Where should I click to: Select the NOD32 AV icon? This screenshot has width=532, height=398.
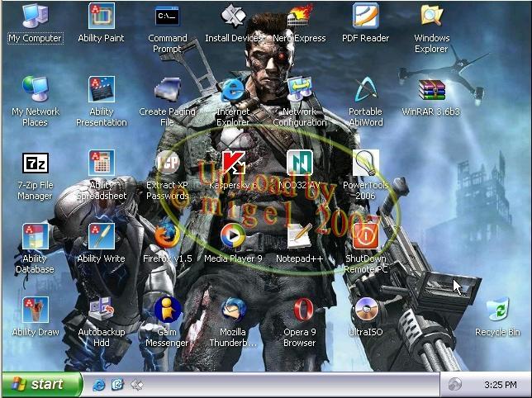(x=299, y=163)
